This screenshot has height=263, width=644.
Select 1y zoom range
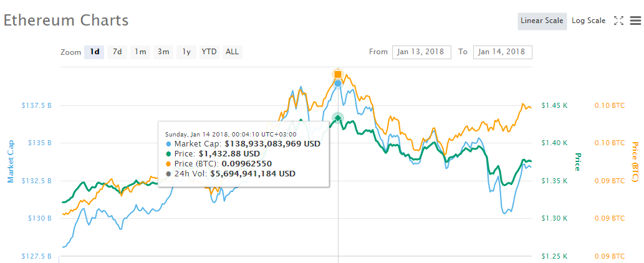pyautogui.click(x=186, y=52)
